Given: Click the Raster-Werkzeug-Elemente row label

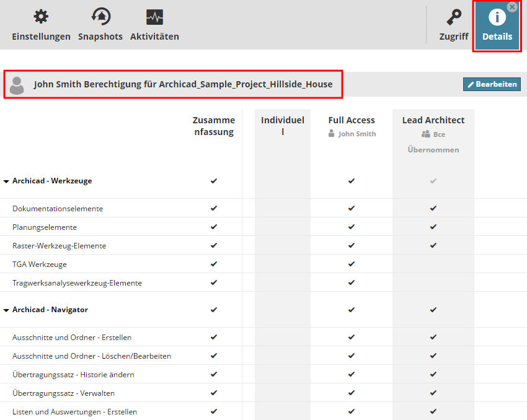Looking at the screenshot, I should coord(59,246).
